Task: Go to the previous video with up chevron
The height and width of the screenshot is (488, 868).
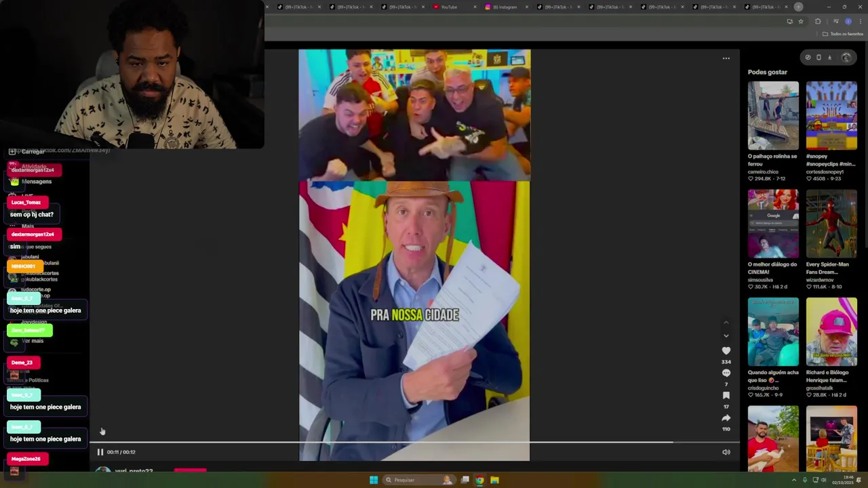Action: click(726, 323)
